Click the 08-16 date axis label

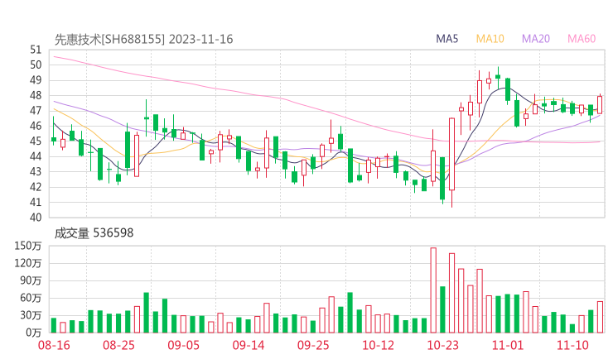point(54,345)
